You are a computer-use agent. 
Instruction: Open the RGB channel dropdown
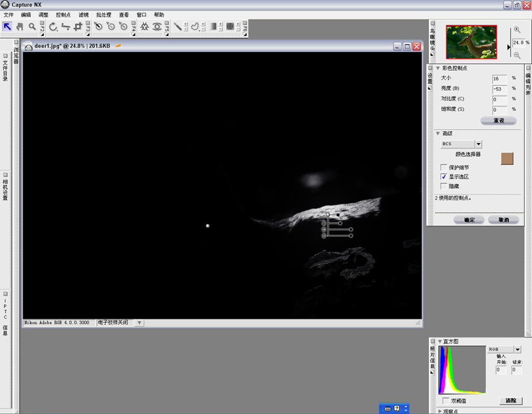click(517, 349)
